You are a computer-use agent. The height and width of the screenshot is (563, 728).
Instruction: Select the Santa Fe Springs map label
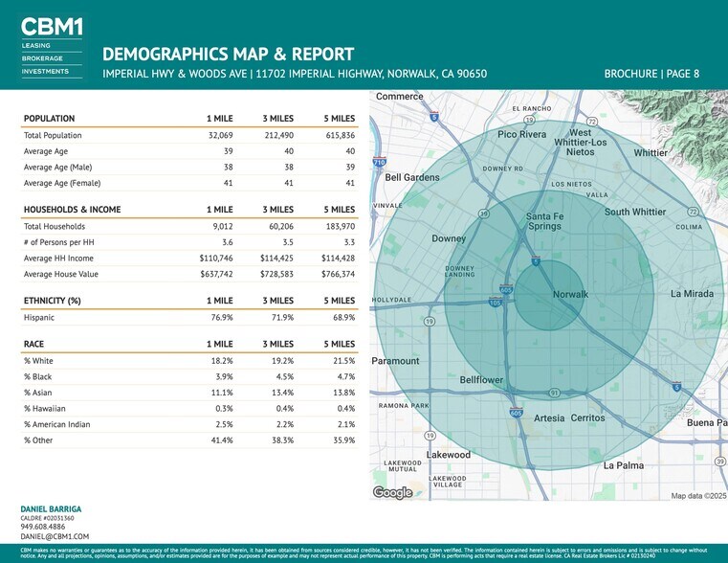click(545, 221)
